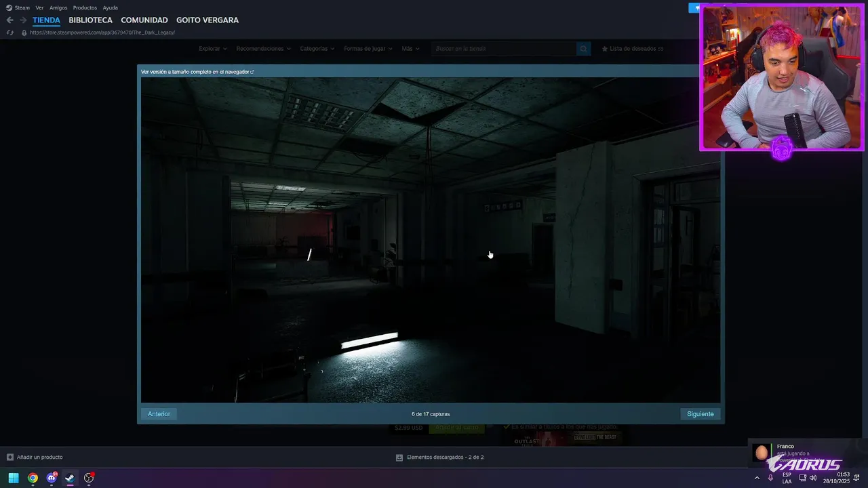Open the Windows Start menu

(14, 478)
